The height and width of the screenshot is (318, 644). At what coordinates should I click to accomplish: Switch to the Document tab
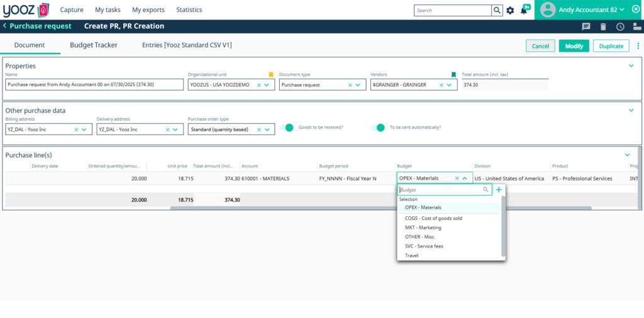pos(30,45)
